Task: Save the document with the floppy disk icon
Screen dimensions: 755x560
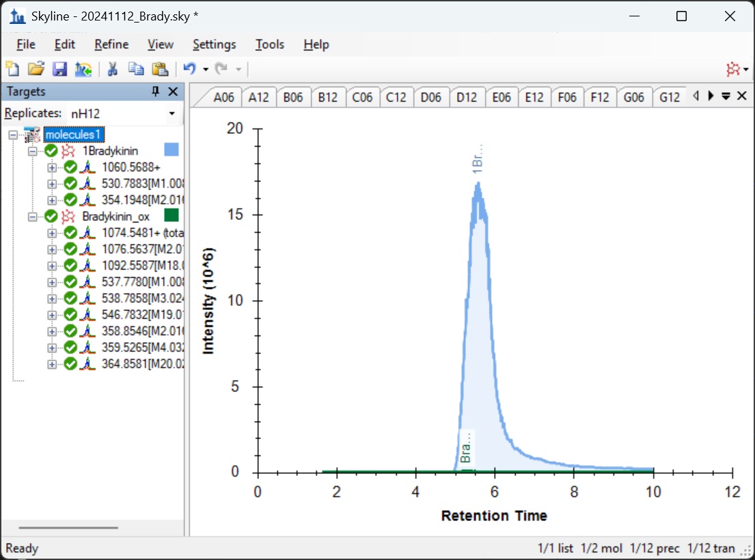Action: [x=59, y=69]
